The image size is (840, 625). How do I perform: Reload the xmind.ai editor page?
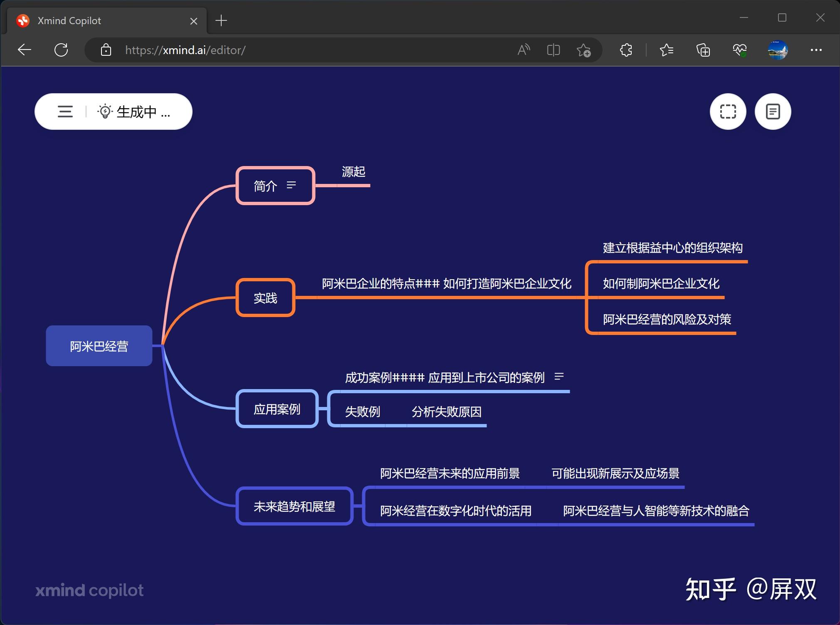(61, 50)
